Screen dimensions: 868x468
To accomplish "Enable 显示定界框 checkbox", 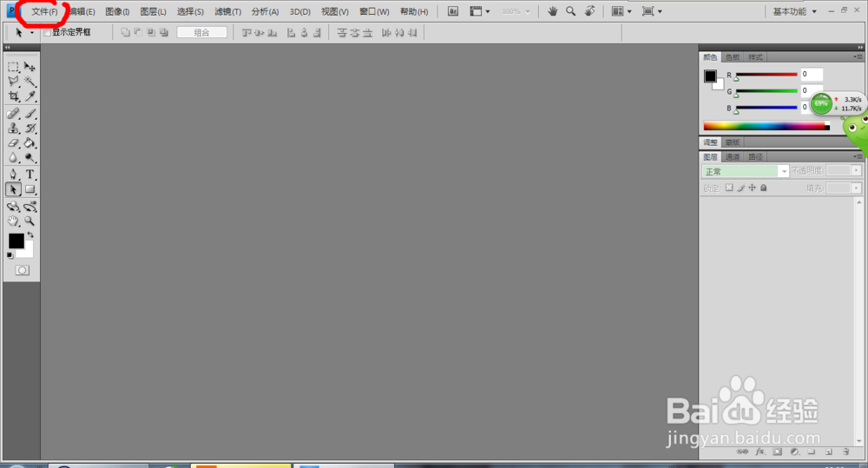I will [x=48, y=33].
